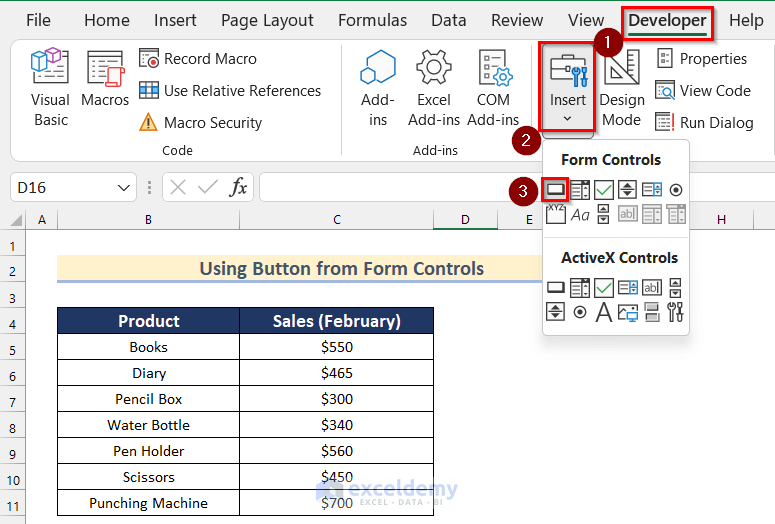775x524 pixels.
Task: Click the Insert Function fx button
Action: pyautogui.click(x=238, y=187)
